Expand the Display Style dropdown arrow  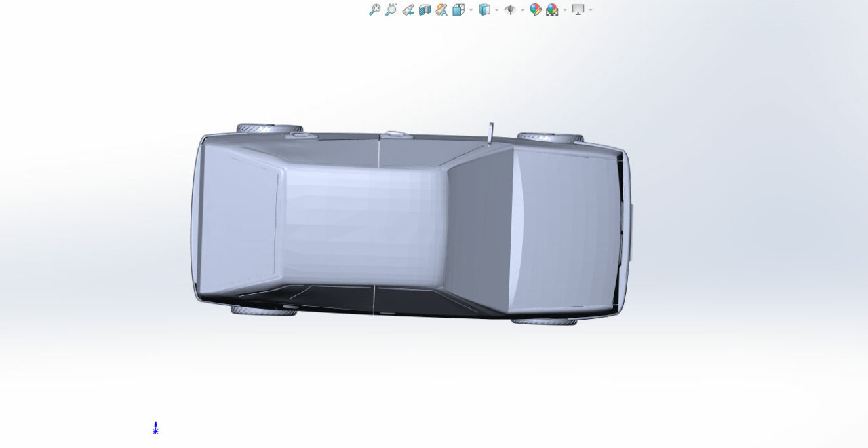tap(496, 10)
